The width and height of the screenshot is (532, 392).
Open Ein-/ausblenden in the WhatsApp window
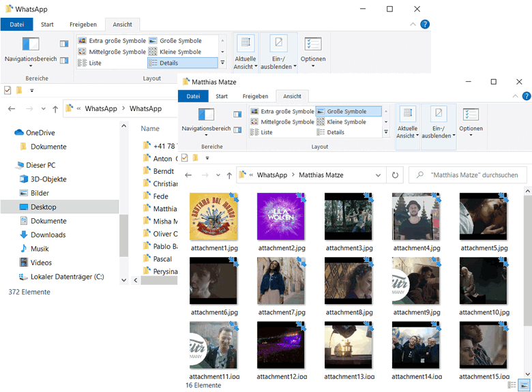278,52
